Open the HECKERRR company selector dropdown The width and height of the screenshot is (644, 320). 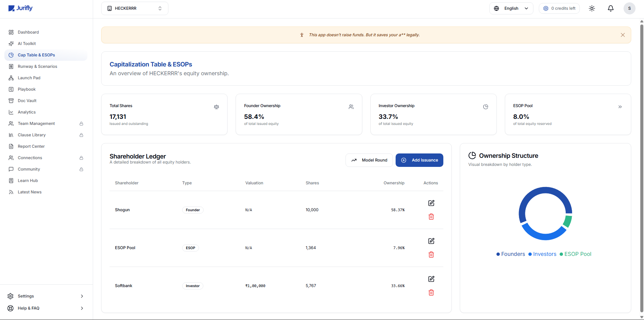pyautogui.click(x=134, y=8)
